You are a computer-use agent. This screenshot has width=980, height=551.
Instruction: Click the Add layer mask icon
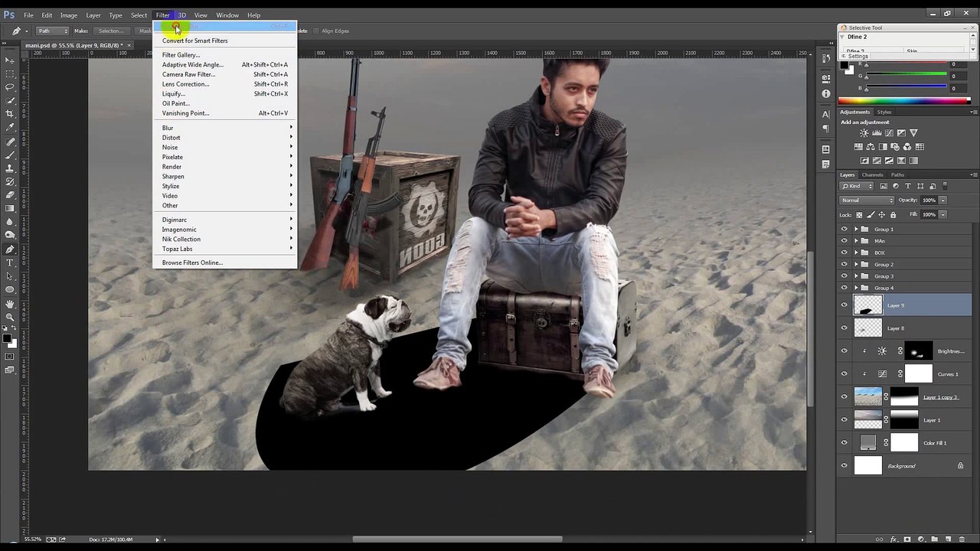tap(907, 540)
